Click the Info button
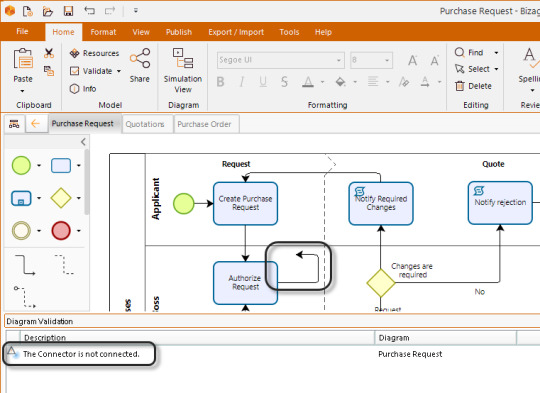540x393 pixels. 83,89
